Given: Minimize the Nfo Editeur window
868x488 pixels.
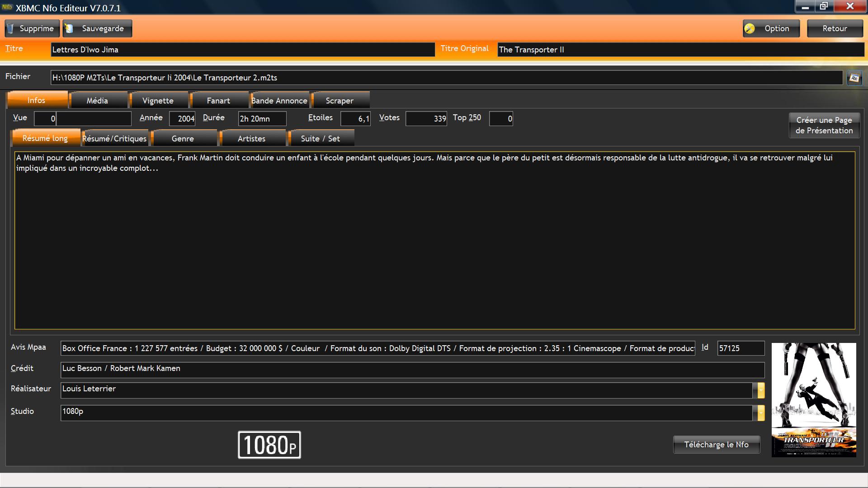Looking at the screenshot, I should (805, 6).
